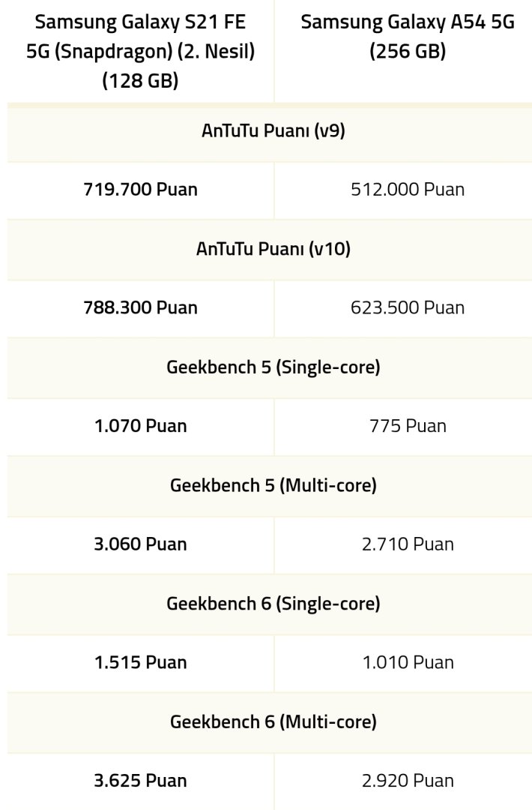Click the Geekbench 5 (Single-core) section label
Viewport: 532px width, 810px height.
(x=273, y=367)
